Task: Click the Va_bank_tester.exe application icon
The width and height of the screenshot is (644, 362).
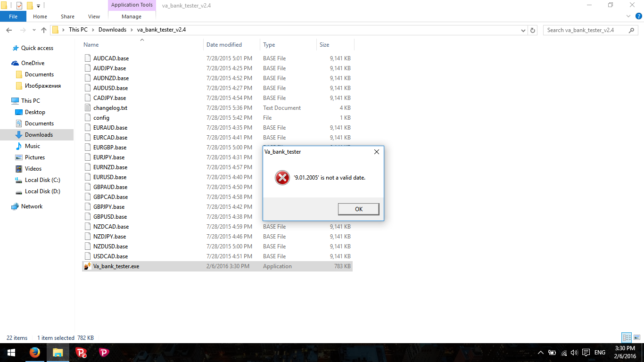Action: [x=87, y=266]
